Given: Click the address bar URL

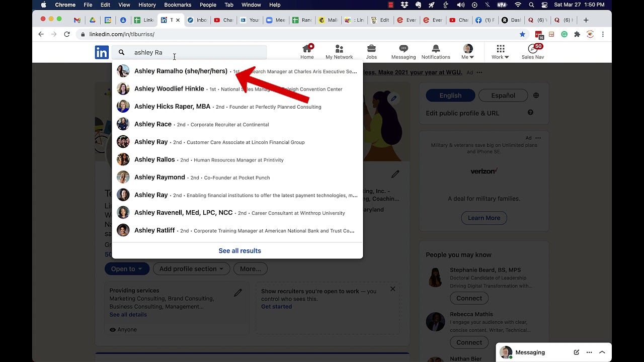Looking at the screenshot, I should coord(122,34).
